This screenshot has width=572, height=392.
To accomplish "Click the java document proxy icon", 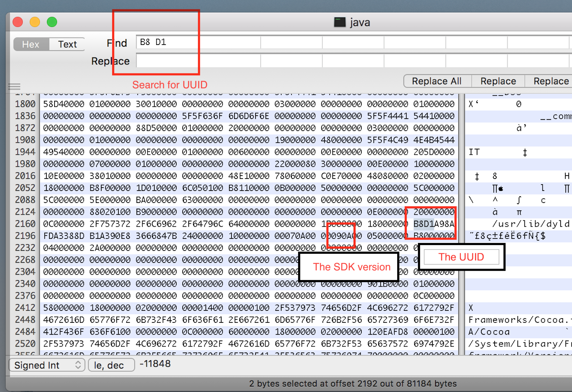I will pyautogui.click(x=340, y=22).
